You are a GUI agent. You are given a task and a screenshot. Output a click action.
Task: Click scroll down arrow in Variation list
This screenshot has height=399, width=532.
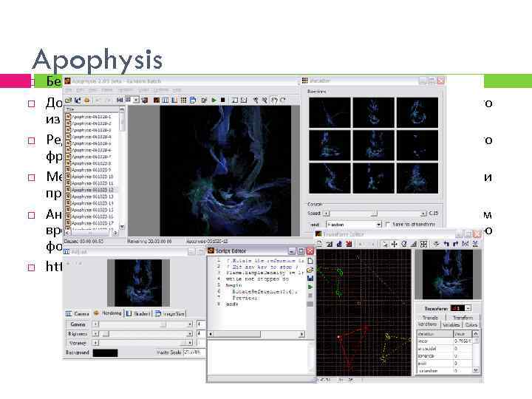[476, 370]
